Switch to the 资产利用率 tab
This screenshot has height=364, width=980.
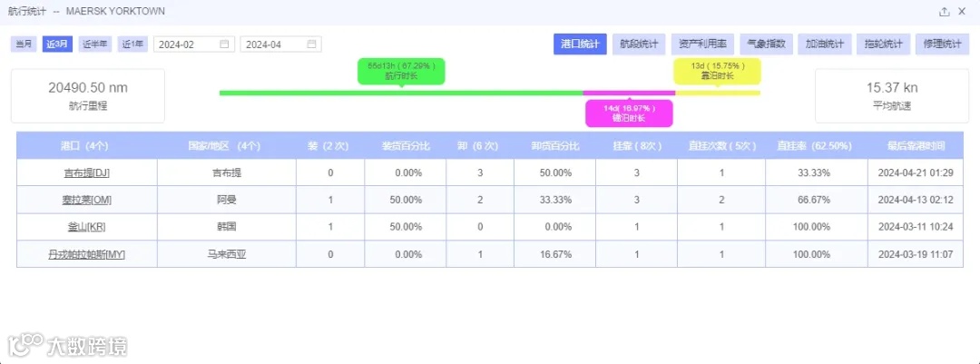pos(702,44)
